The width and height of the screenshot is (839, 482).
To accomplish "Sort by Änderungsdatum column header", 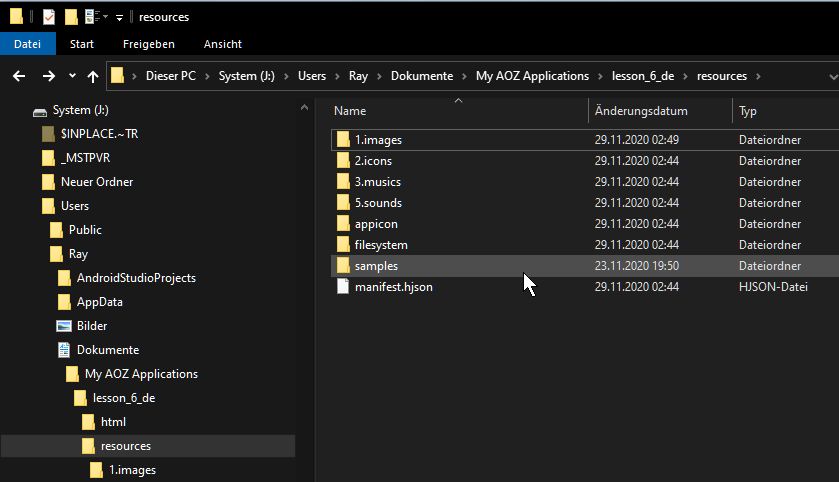I will click(640, 111).
